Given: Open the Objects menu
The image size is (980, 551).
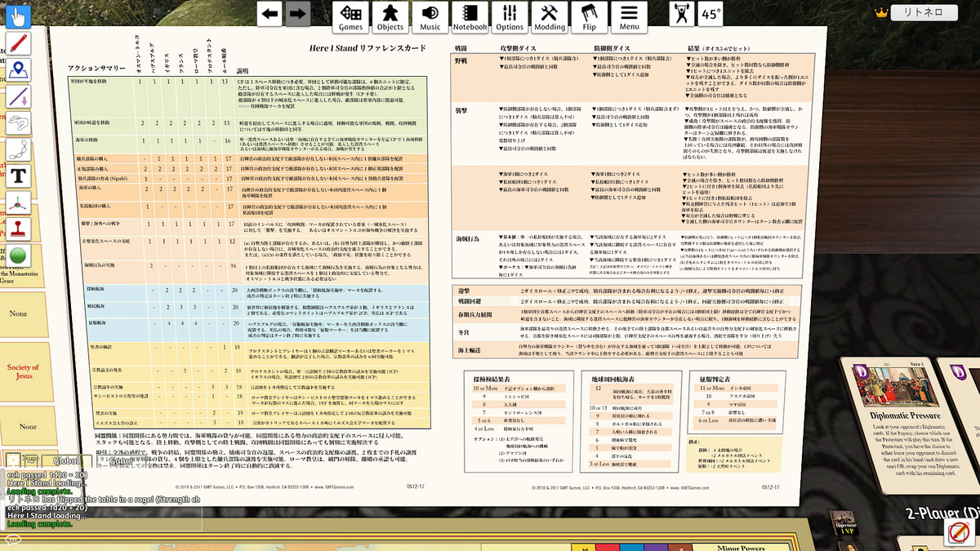Looking at the screenshot, I should tap(390, 17).
